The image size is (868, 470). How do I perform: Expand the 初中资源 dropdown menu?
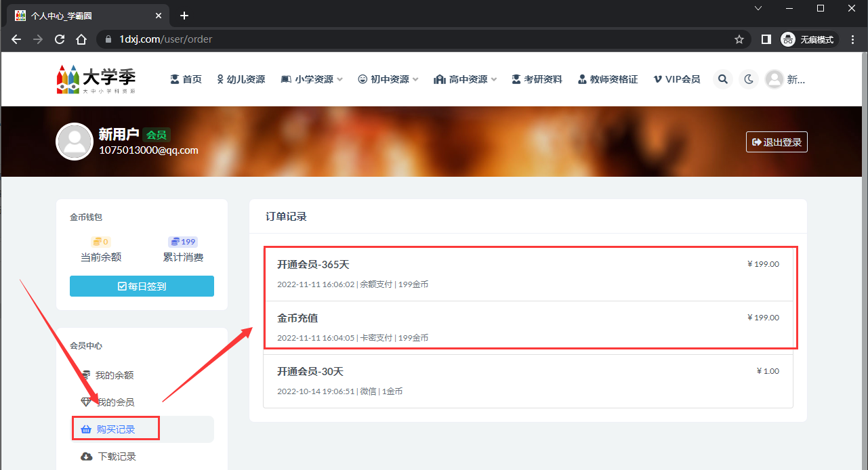pos(388,79)
